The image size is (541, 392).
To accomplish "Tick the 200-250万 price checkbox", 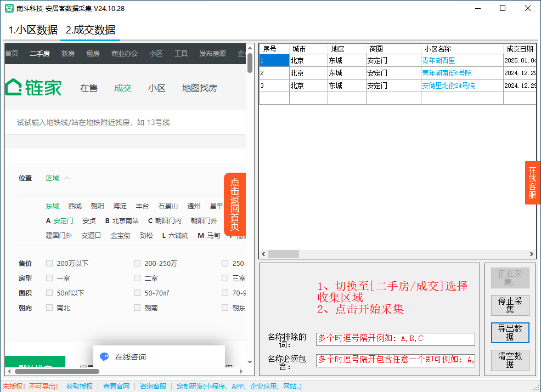I will (137, 263).
